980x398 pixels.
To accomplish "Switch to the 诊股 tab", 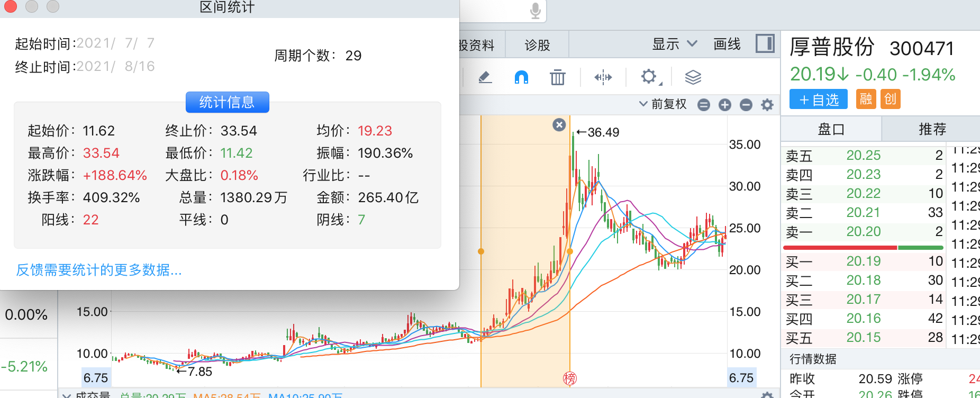I will pyautogui.click(x=537, y=45).
